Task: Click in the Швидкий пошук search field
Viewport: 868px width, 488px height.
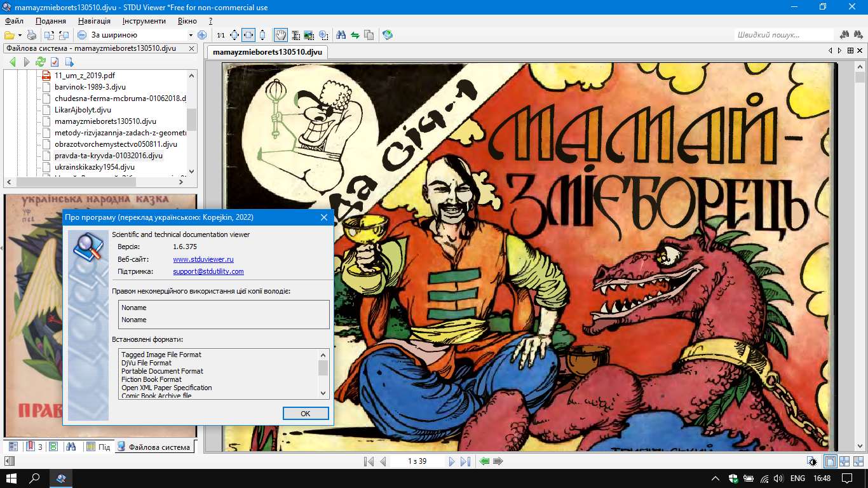Action: pos(783,35)
